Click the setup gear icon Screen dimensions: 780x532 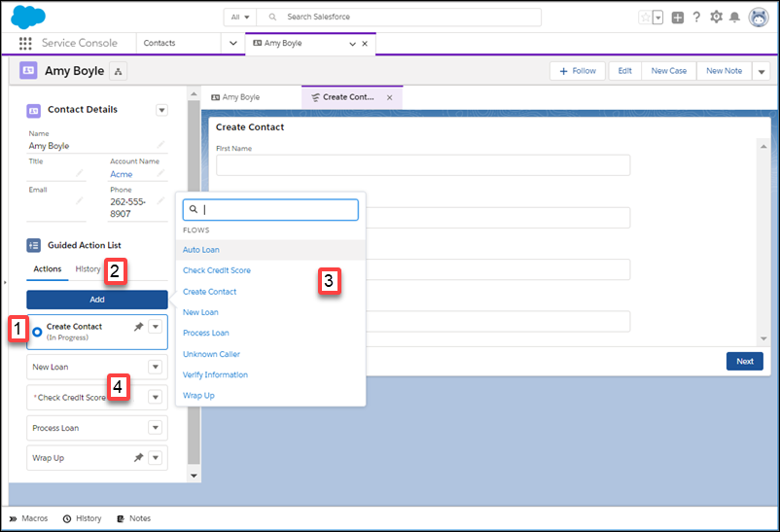[716, 18]
